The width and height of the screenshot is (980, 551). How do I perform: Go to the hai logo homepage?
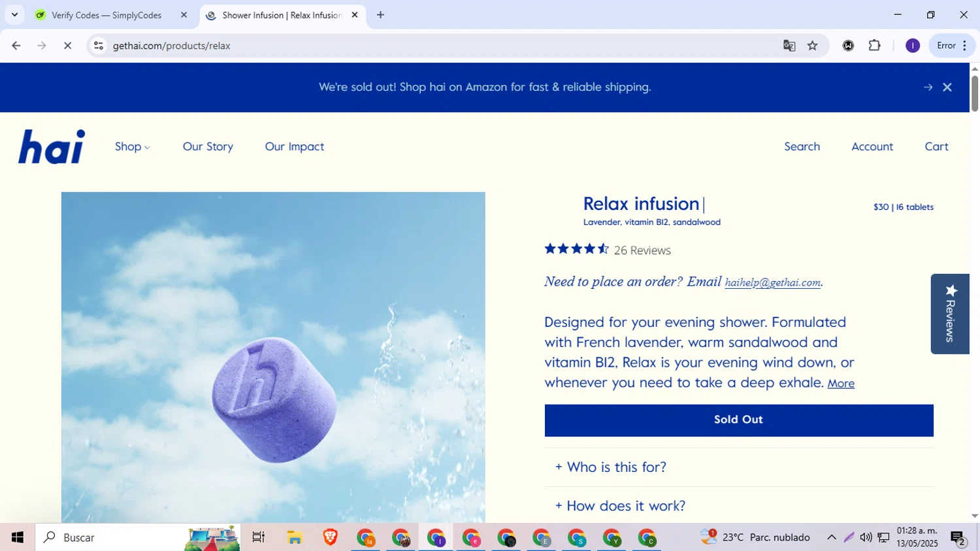click(x=52, y=146)
